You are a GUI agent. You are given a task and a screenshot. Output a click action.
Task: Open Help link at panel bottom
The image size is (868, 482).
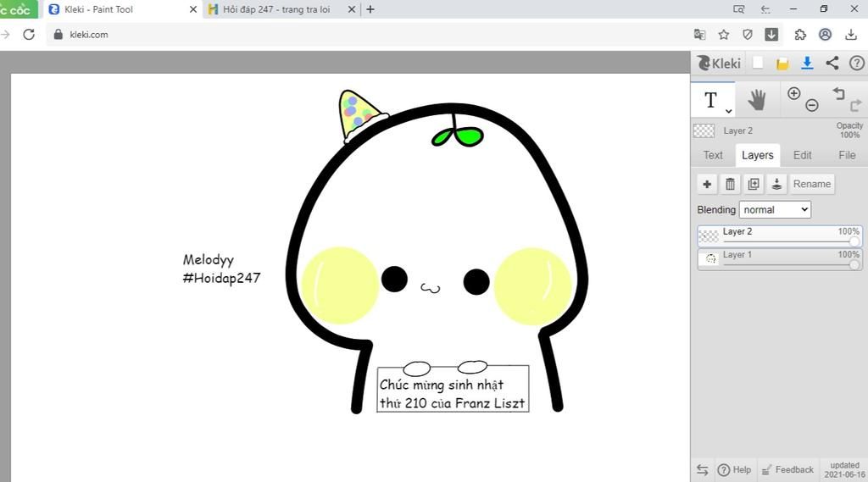[x=735, y=470]
